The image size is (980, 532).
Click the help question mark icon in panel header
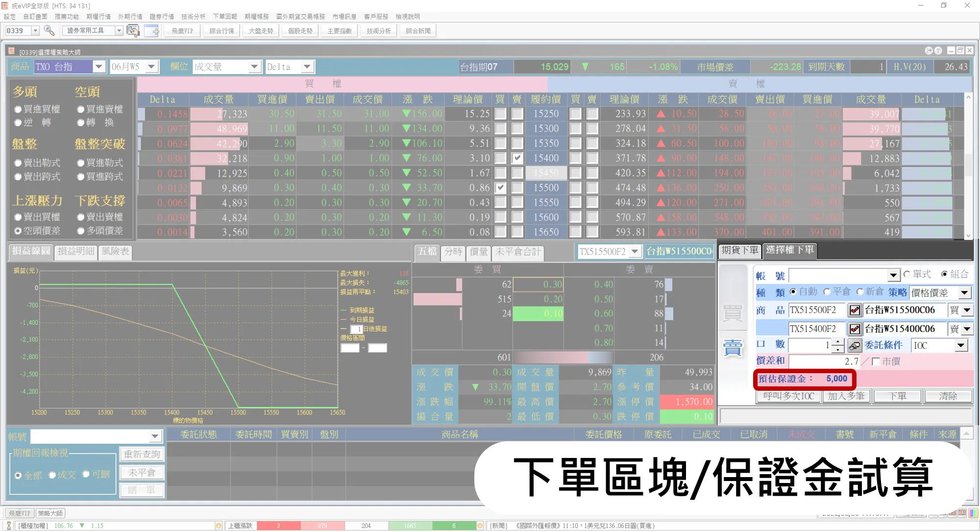(x=938, y=51)
